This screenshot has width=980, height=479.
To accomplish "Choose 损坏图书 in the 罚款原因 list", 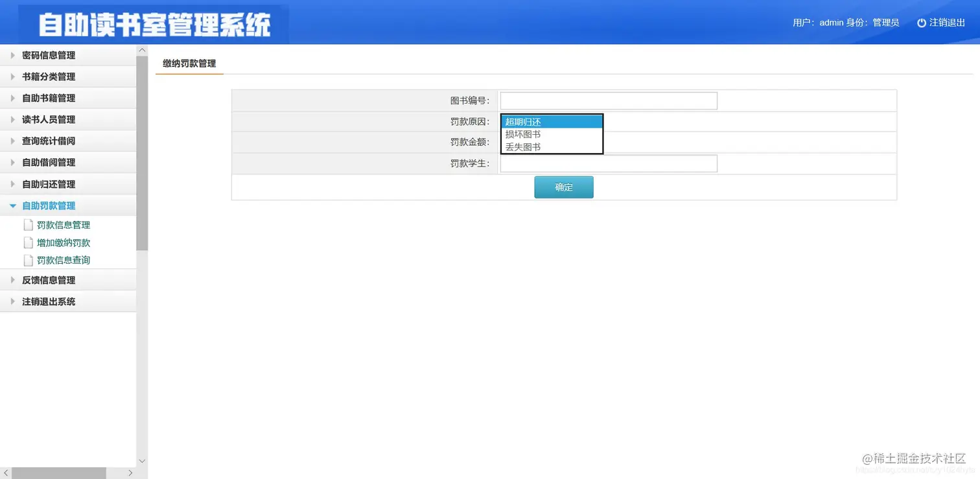I will (552, 134).
